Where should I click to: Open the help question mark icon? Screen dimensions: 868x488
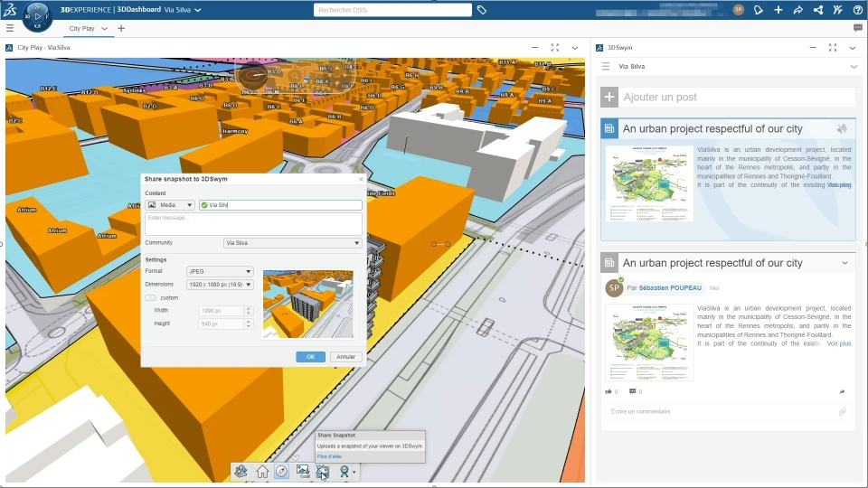pyautogui.click(x=857, y=10)
